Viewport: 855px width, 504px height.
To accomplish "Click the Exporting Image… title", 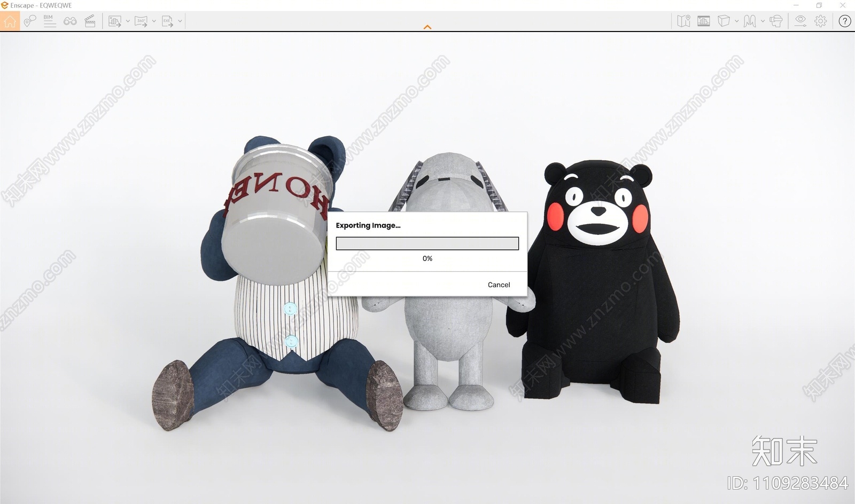I will 368,225.
